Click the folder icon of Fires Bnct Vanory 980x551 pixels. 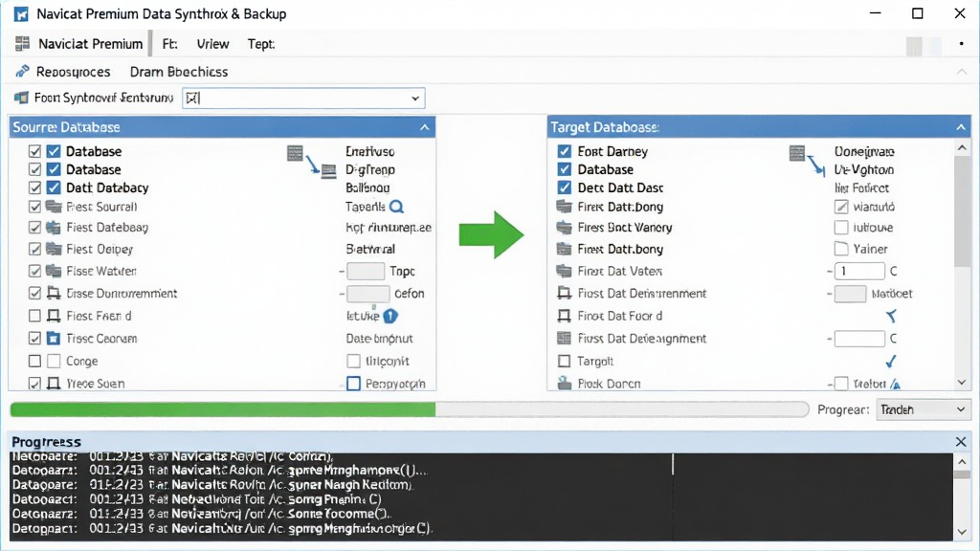[x=565, y=228]
